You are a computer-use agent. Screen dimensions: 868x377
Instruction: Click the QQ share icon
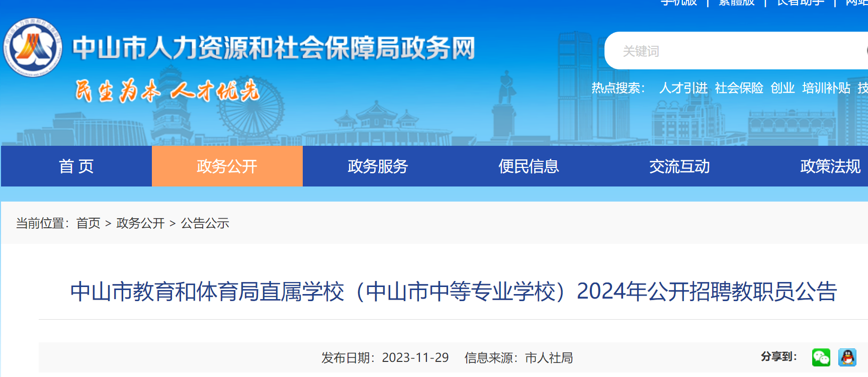click(847, 357)
